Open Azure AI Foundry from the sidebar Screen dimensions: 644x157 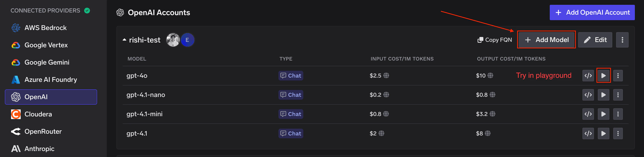pos(51,79)
